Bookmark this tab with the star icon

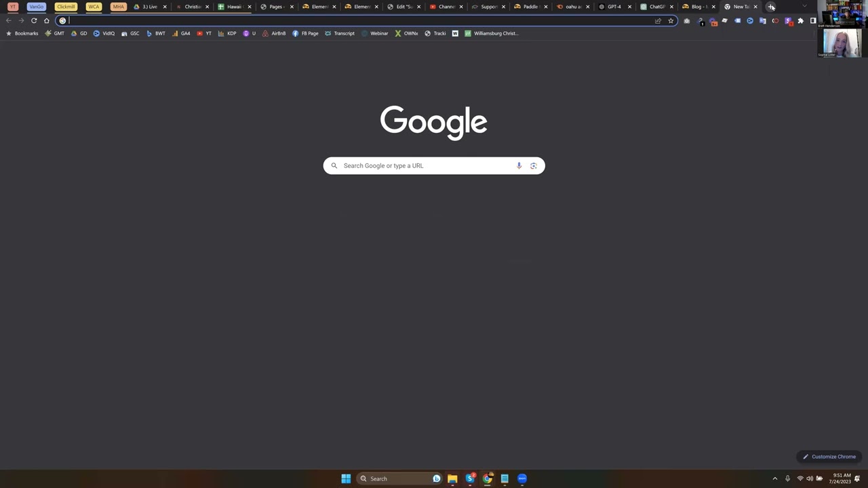click(x=671, y=20)
